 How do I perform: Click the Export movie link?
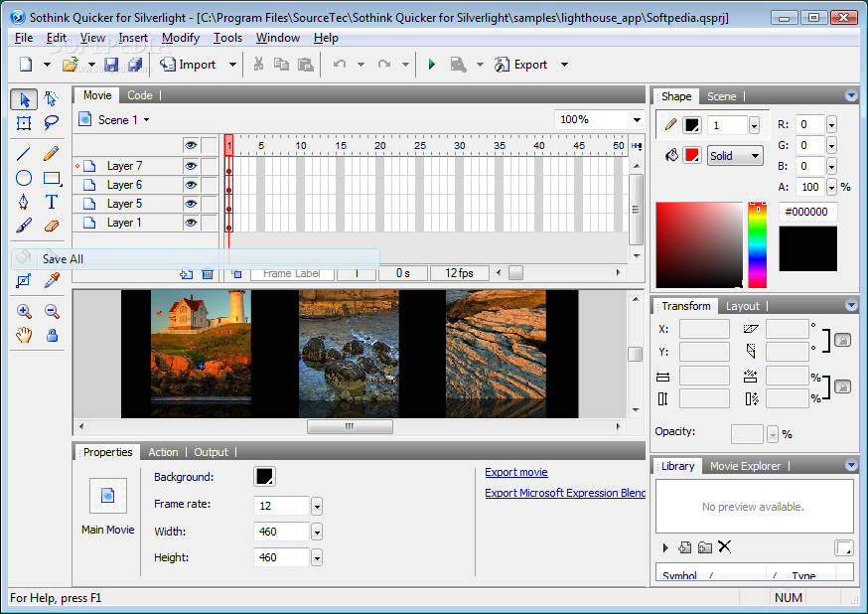[x=515, y=473]
